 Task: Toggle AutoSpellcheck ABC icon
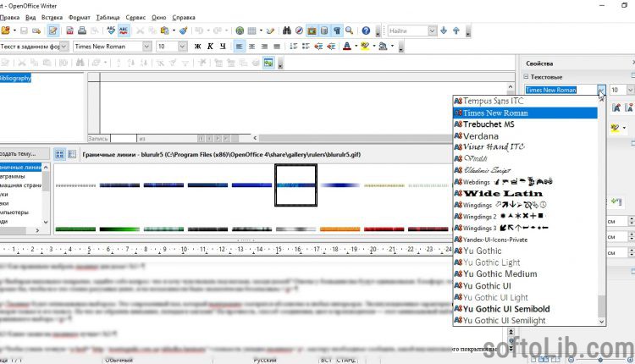coord(124,30)
